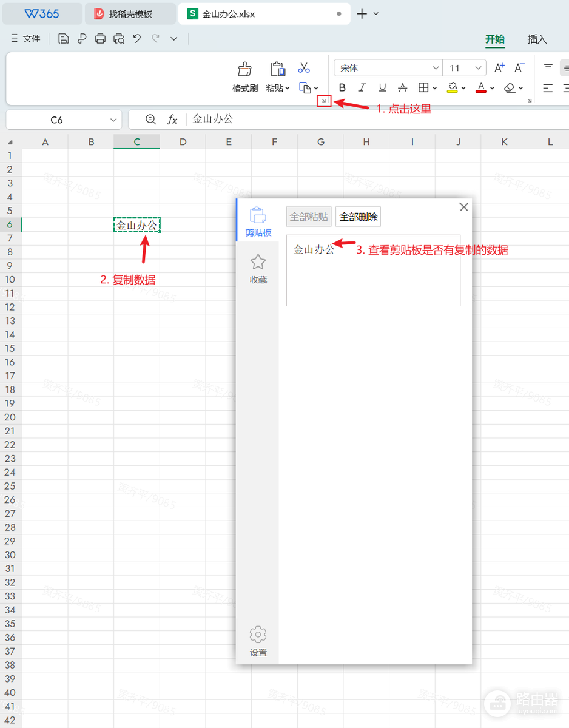The width and height of the screenshot is (569, 728).
Task: Click the Cut scissors icon
Action: tap(305, 68)
